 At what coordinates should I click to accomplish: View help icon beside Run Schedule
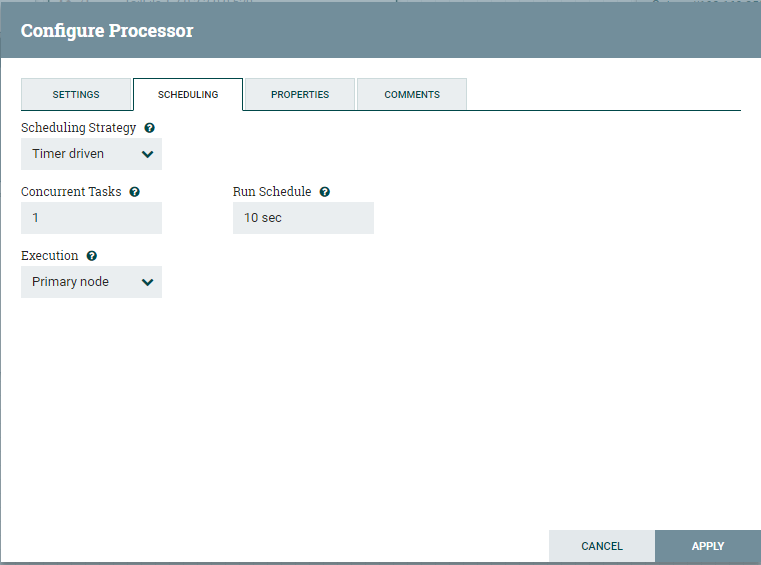tap(325, 192)
